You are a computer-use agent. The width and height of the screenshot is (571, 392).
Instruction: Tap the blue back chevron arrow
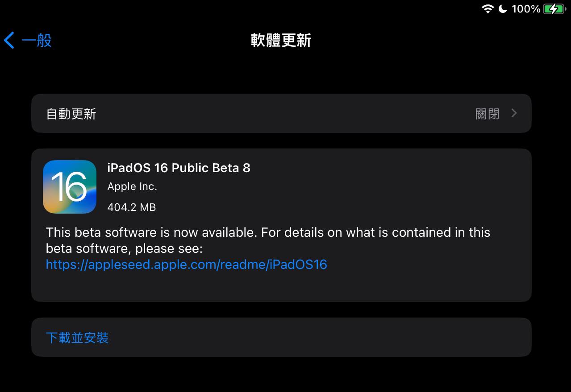[9, 41]
